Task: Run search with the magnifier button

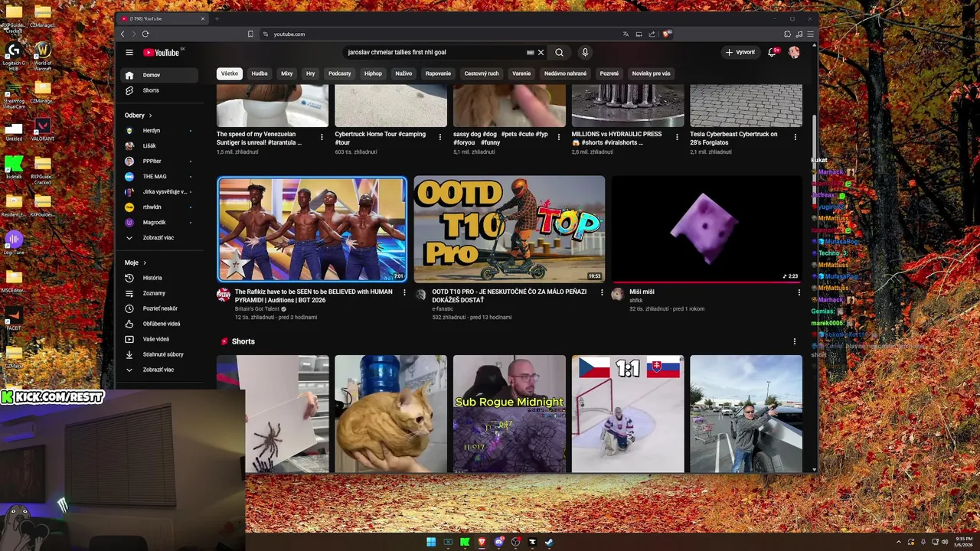Action: tap(559, 52)
